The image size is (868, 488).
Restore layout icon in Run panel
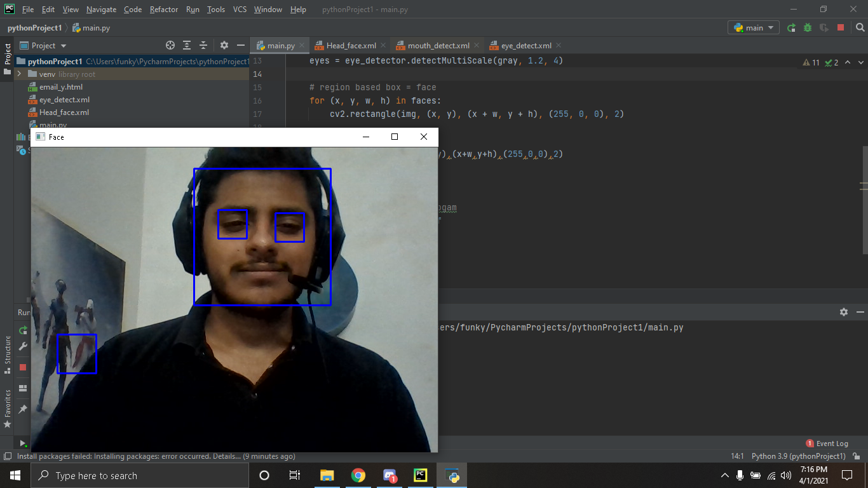(x=23, y=388)
